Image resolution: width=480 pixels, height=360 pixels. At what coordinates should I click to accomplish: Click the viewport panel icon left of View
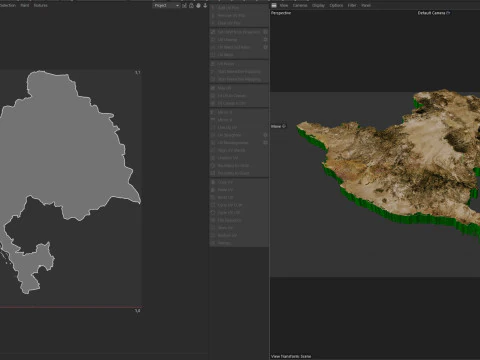[x=274, y=5]
